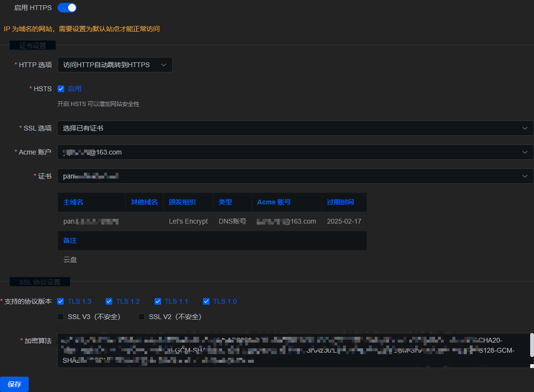
Task: Click inside the 加密算法 text area
Action: point(294,350)
